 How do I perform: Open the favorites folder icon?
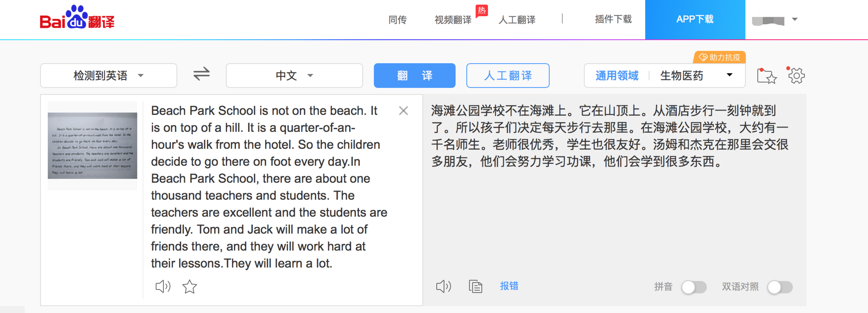pyautogui.click(x=766, y=76)
